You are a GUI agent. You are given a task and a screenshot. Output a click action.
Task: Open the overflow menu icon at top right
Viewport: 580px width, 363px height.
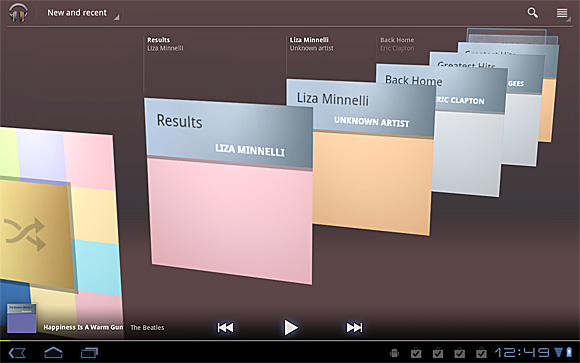(x=562, y=13)
